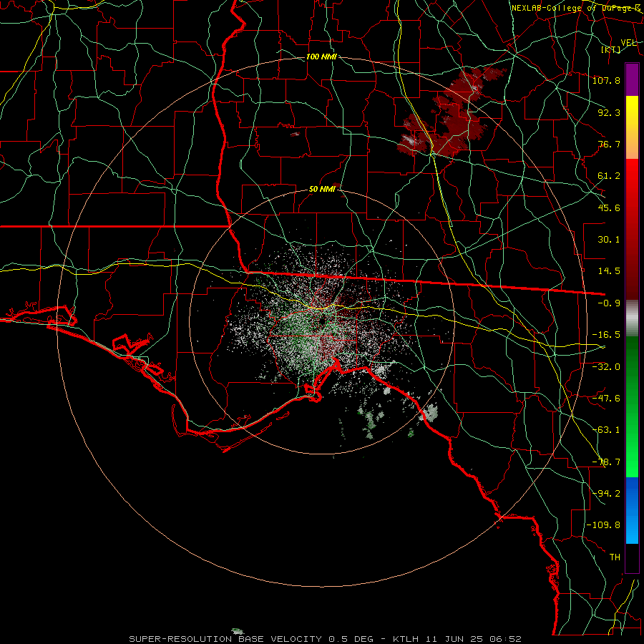
Task: Click the VEL legend title
Action: pos(629,42)
